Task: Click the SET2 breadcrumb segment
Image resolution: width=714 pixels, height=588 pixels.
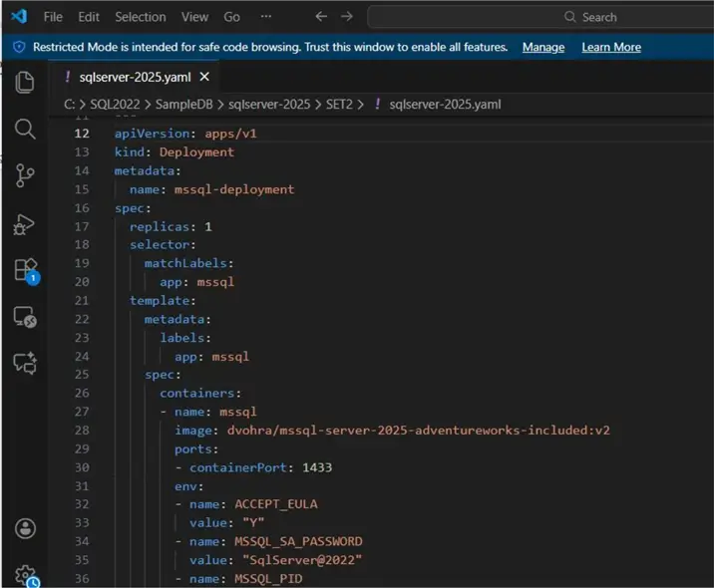Action: tap(339, 105)
